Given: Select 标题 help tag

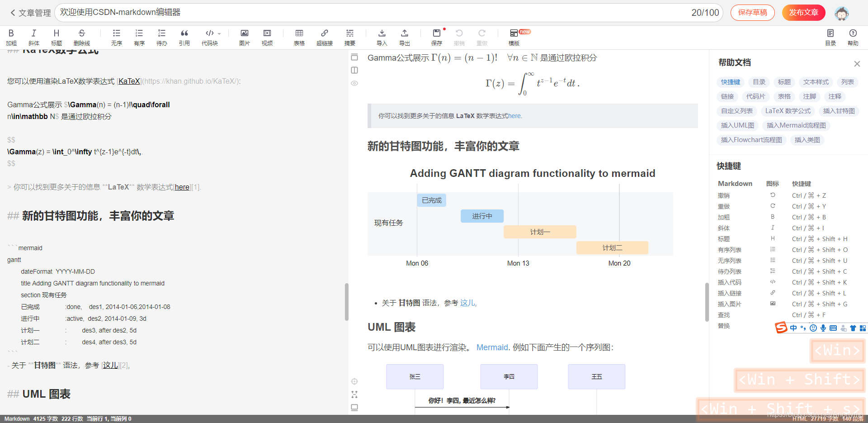Looking at the screenshot, I should pos(784,82).
